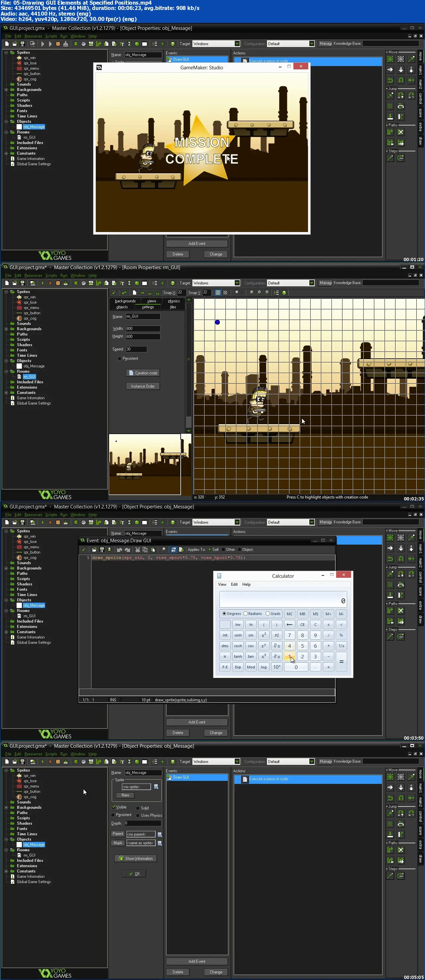
Task: Click the Creation code button
Action: click(143, 373)
